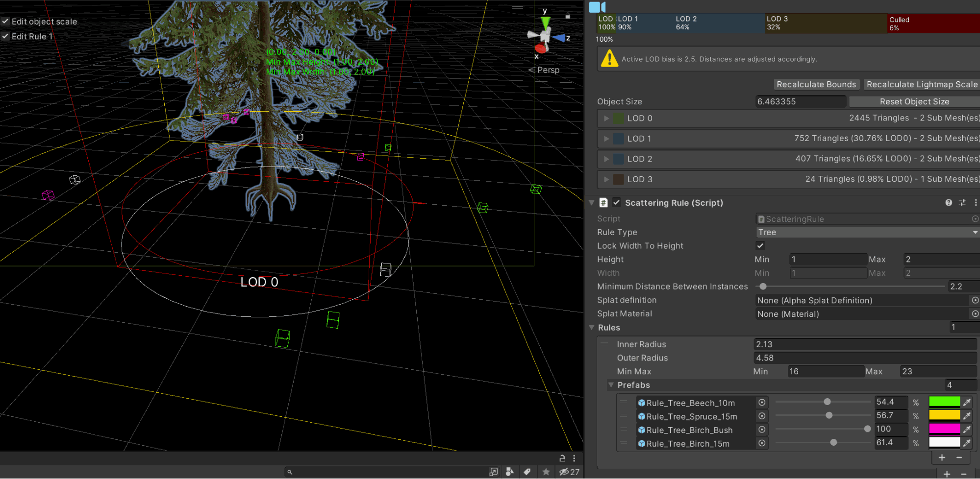The height and width of the screenshot is (479, 980).
Task: Pick color with eyedropper for Beech_10m
Action: coord(967,402)
